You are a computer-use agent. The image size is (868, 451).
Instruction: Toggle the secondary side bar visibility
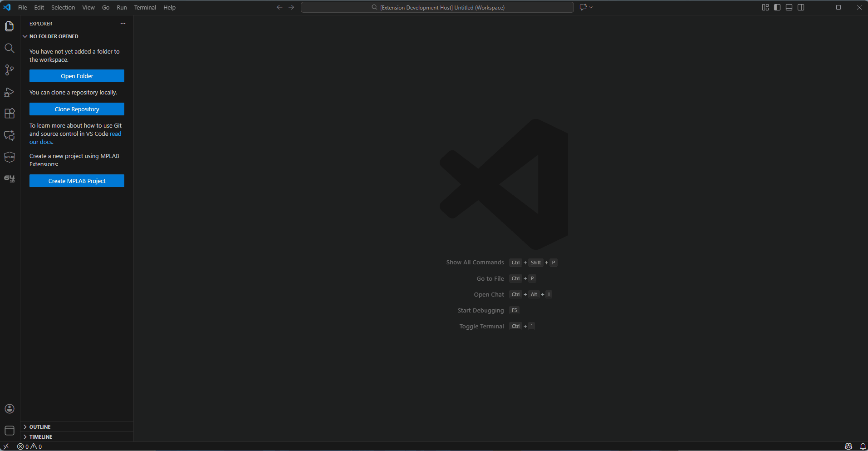click(801, 7)
